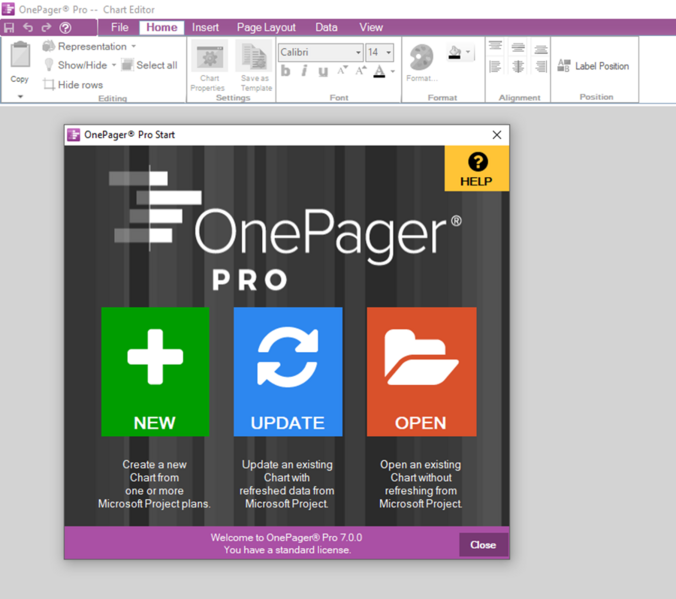Switch to the Insert ribbon tab
The height and width of the screenshot is (599, 676).
tap(205, 28)
